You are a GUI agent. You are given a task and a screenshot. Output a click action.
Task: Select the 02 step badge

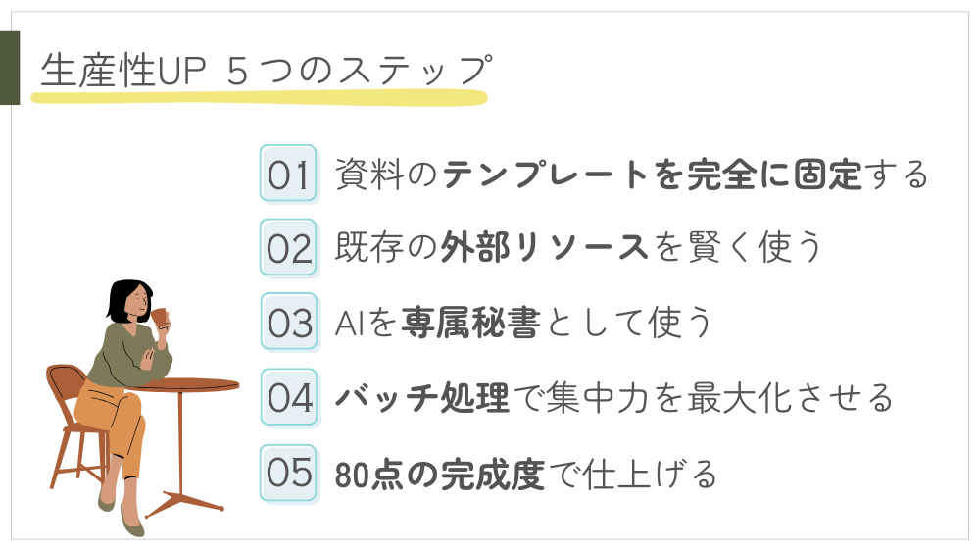288,248
